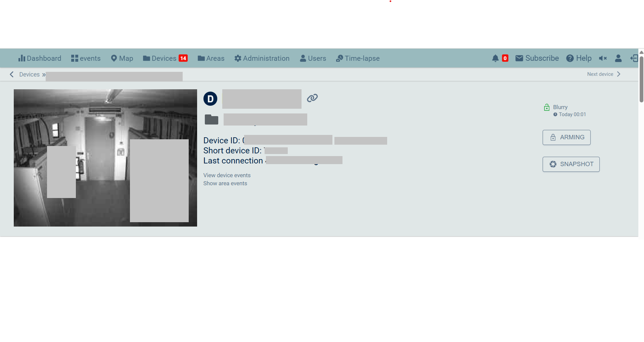Go to the events page

[x=86, y=58]
